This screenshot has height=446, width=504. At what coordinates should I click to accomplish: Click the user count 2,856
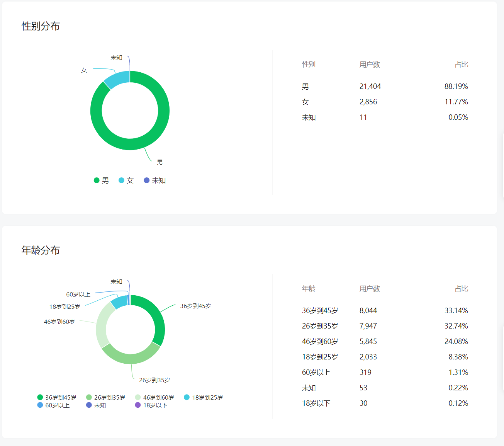[368, 102]
